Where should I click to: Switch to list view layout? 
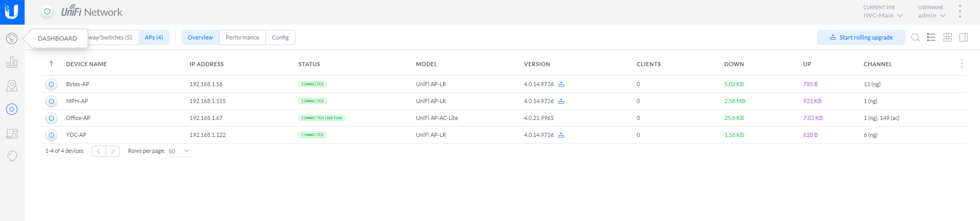[931, 37]
